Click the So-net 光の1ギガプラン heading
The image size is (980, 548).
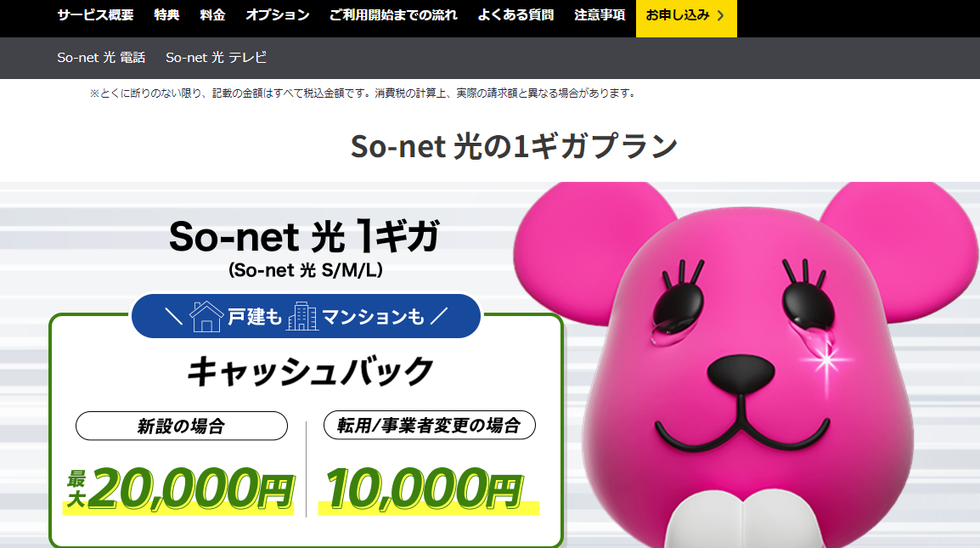(514, 146)
